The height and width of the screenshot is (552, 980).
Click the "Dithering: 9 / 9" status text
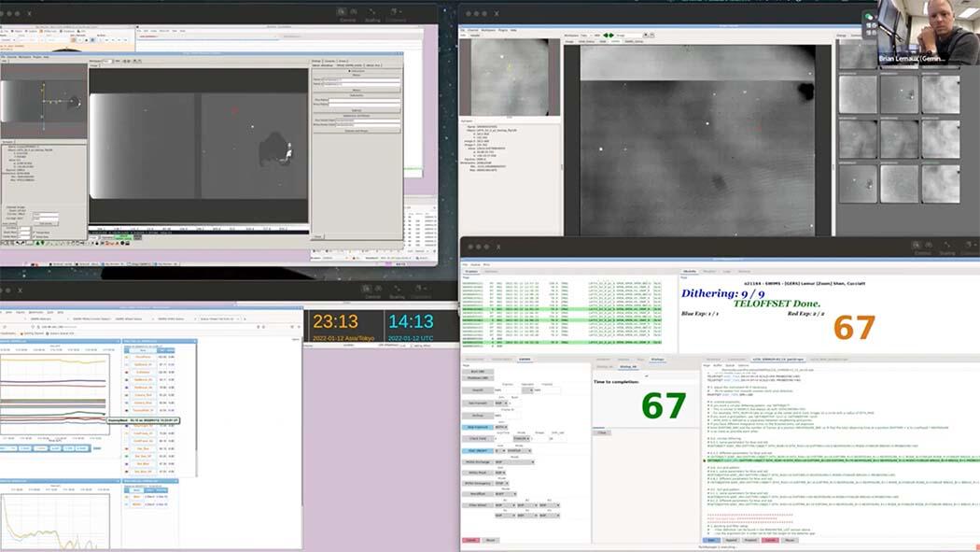[722, 293]
